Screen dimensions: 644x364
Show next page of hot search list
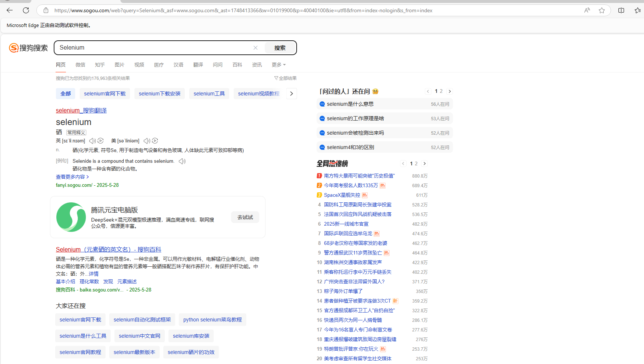(424, 164)
